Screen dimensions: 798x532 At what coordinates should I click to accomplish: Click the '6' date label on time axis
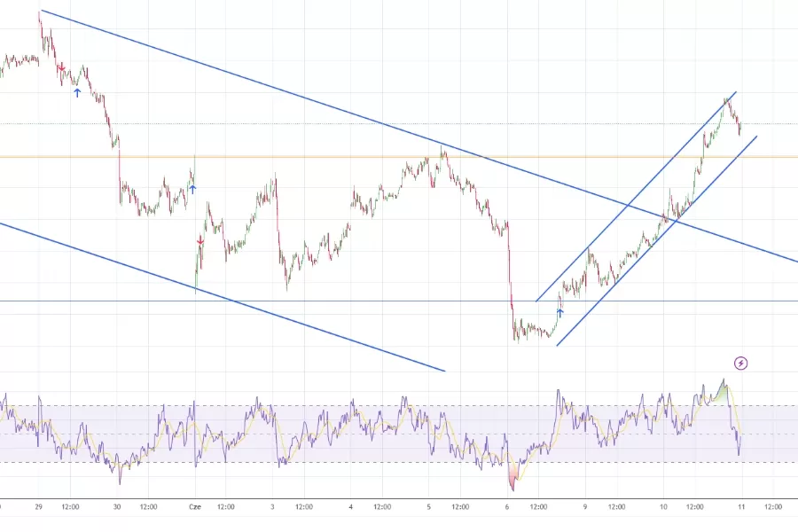[x=507, y=506]
